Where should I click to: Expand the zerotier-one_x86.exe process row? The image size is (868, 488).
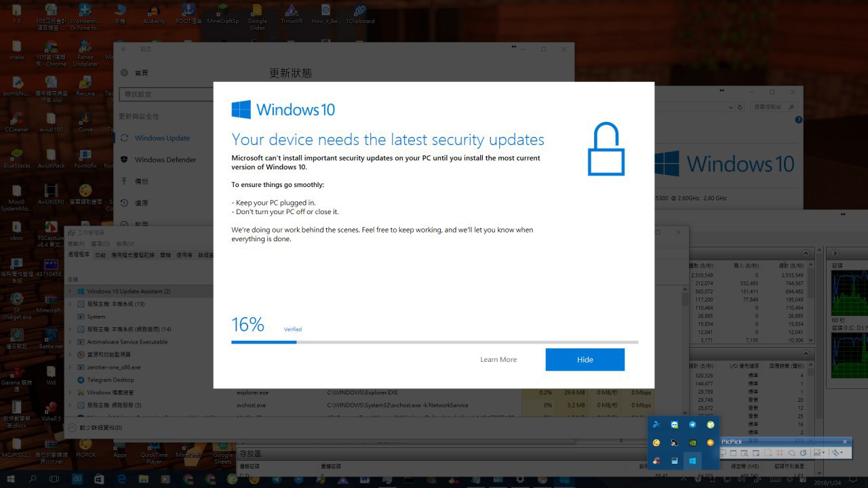[x=69, y=367]
